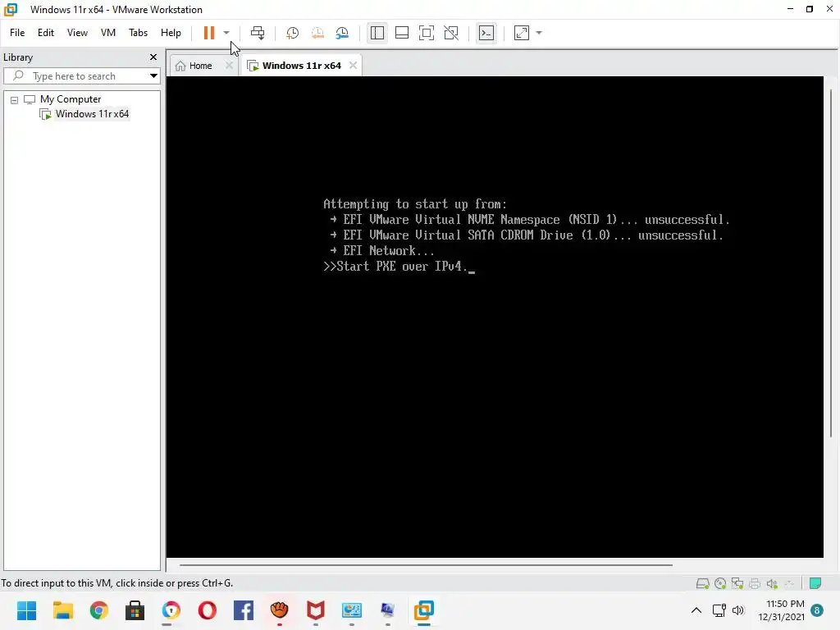840x630 pixels.
Task: Open Control Panel icon in taskbar
Action: pos(352,610)
